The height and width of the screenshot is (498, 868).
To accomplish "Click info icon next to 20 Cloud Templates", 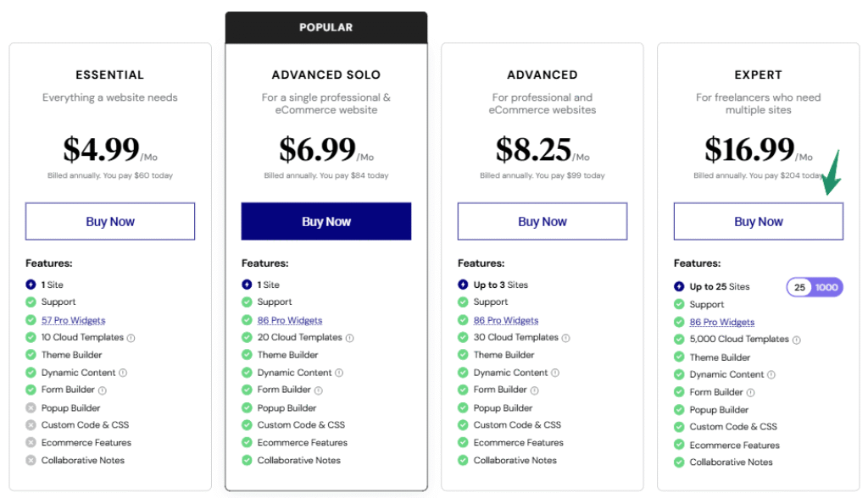I will click(350, 338).
